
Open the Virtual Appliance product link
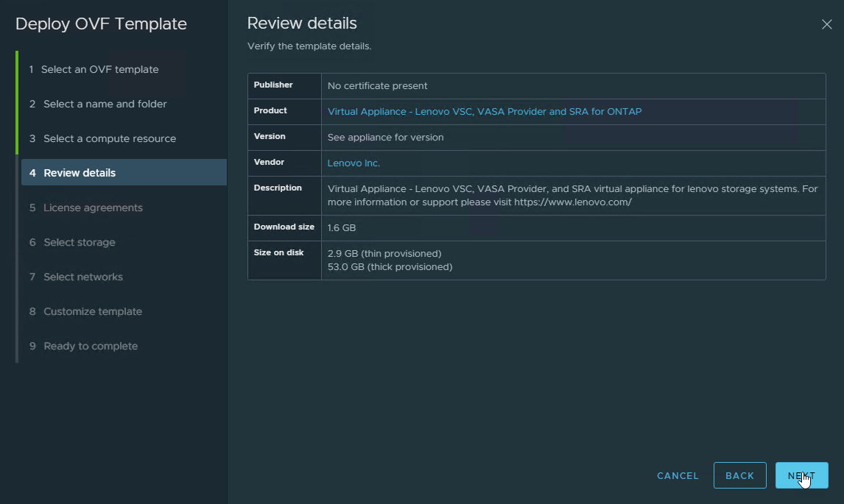pos(484,112)
